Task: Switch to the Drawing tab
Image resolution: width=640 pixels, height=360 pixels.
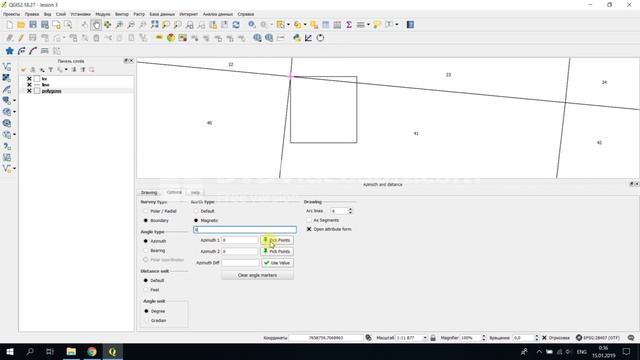Action: pyautogui.click(x=149, y=192)
